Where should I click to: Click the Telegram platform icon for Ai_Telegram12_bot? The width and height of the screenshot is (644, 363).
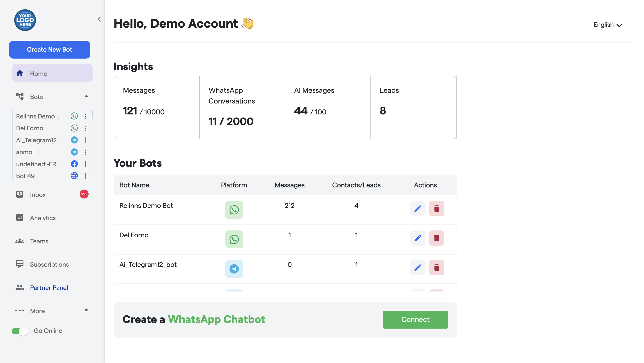(x=234, y=269)
